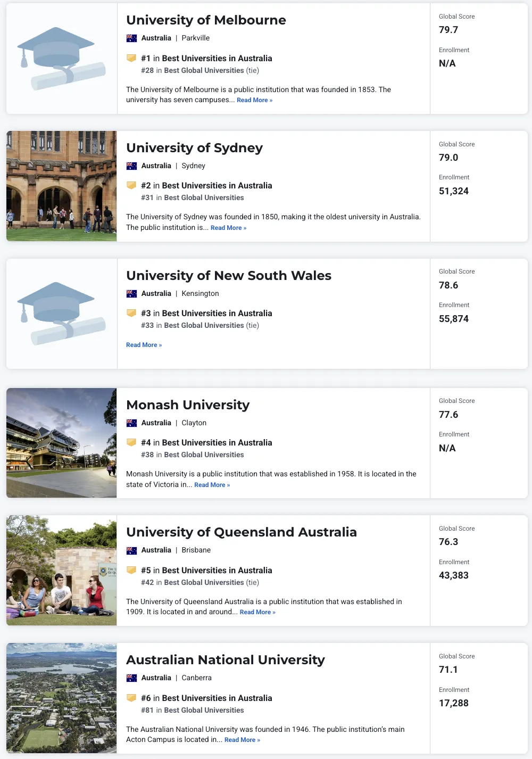
Task: Click the gold badge icon beside #6 ranking
Action: [131, 698]
